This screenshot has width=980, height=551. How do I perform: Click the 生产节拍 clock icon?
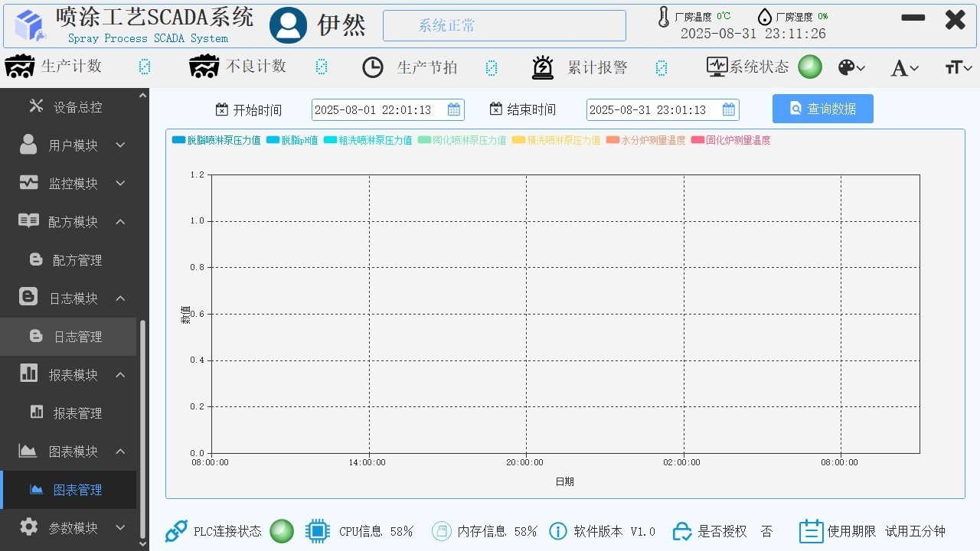(x=373, y=67)
